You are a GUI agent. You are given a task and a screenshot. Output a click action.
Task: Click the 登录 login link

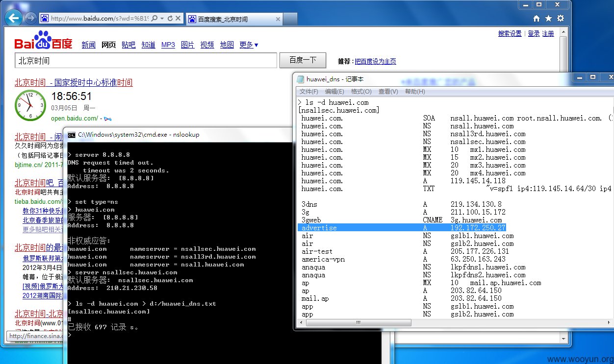(x=534, y=33)
